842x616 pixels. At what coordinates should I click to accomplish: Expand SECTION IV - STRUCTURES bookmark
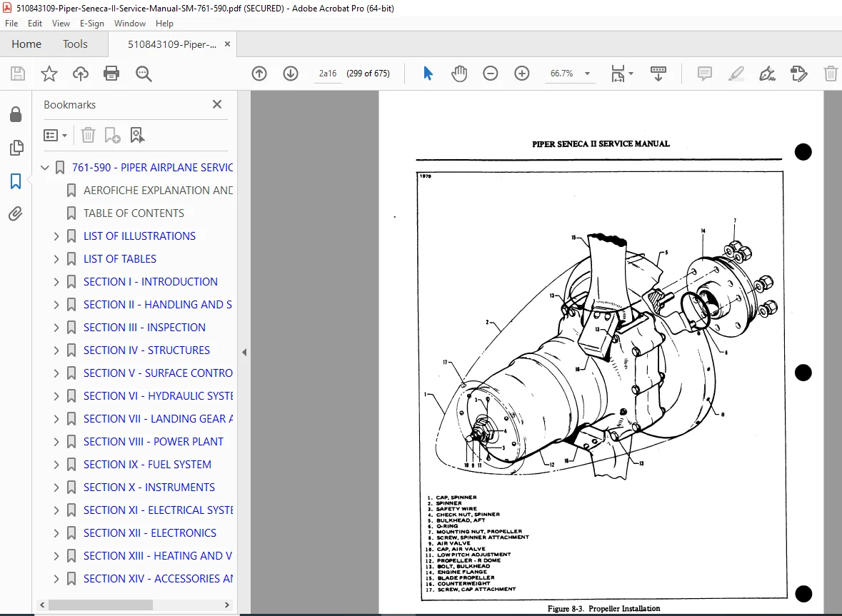[56, 350]
